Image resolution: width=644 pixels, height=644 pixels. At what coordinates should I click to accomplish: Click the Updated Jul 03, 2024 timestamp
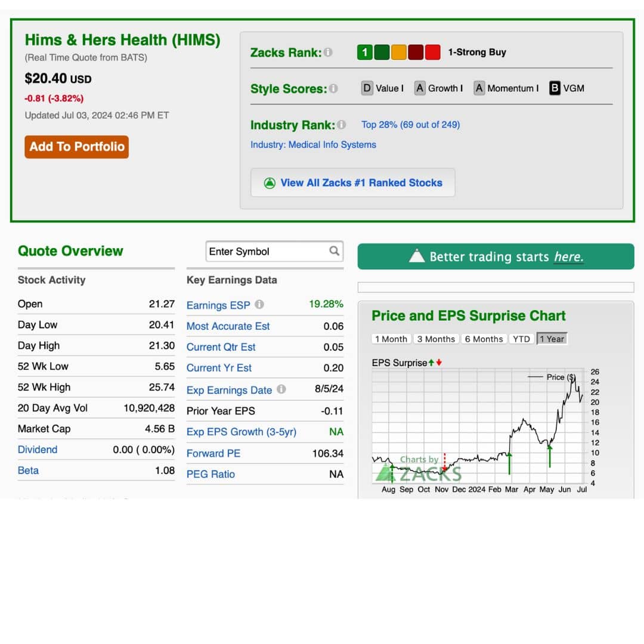[97, 116]
